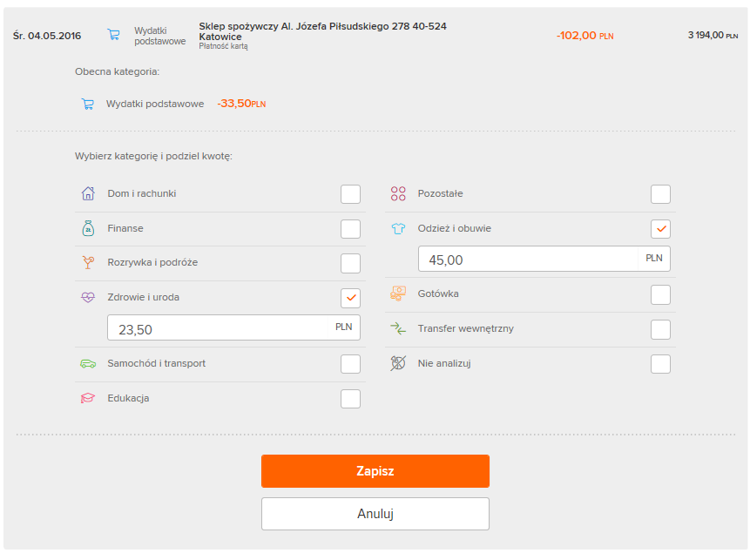Click the cash icon for Gotówka
This screenshot has height=560, width=750.
398,293
